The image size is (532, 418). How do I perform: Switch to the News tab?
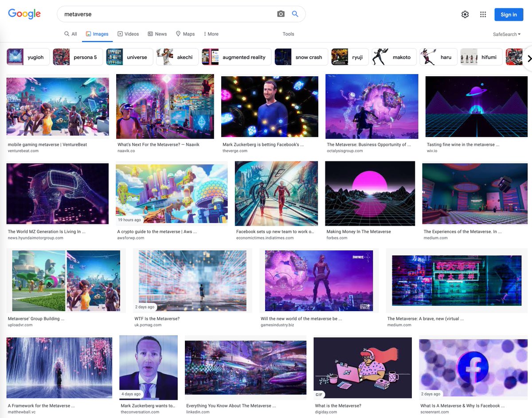pyautogui.click(x=157, y=34)
